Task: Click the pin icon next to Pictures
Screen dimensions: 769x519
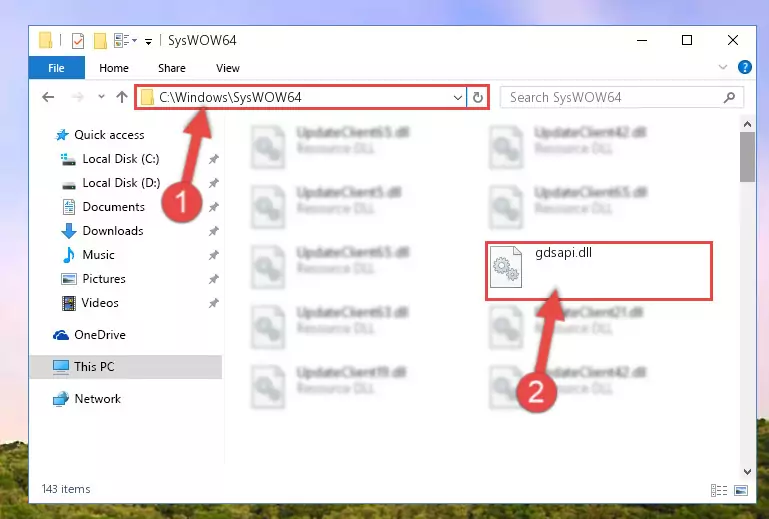Action: tap(213, 279)
